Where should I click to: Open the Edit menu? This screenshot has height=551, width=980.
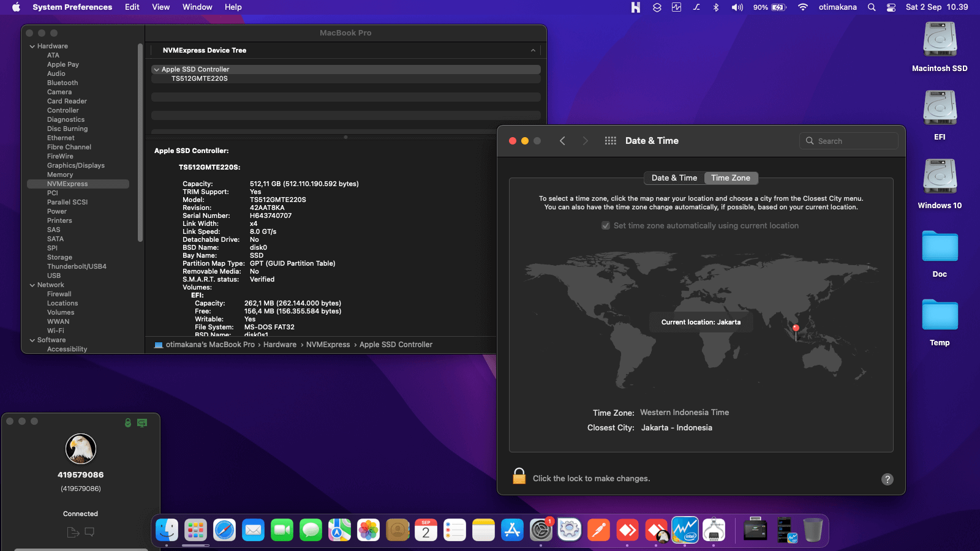pos(132,7)
